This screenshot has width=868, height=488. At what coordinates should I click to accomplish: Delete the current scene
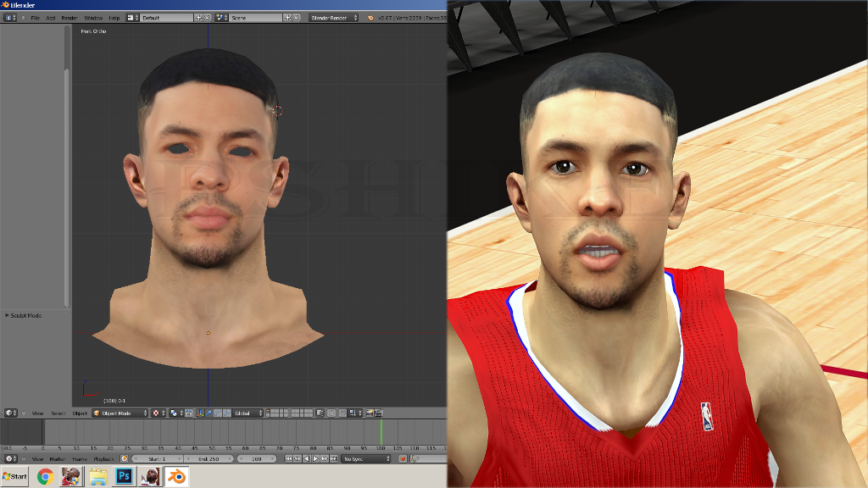pos(296,18)
